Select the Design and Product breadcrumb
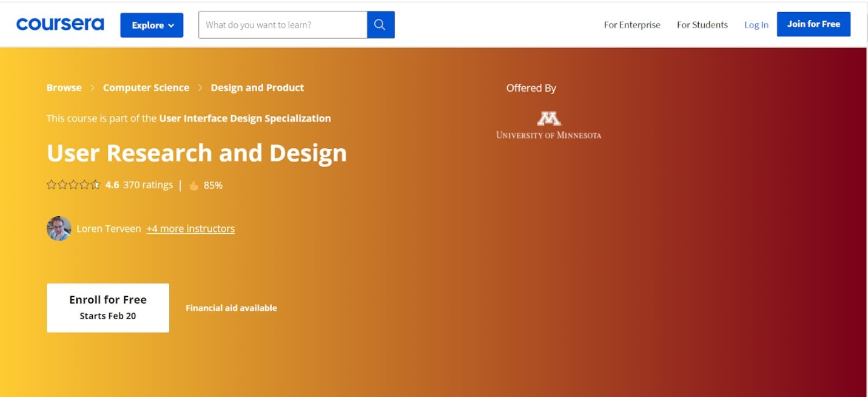The height and width of the screenshot is (397, 868). (257, 88)
